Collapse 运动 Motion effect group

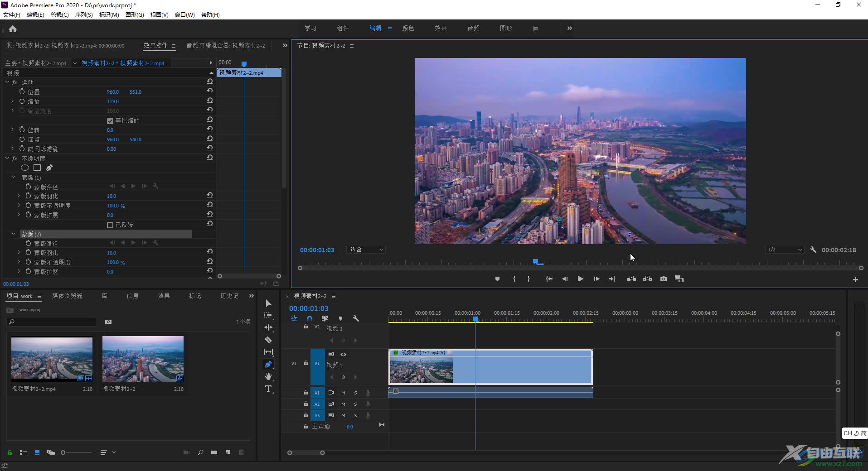(7, 82)
